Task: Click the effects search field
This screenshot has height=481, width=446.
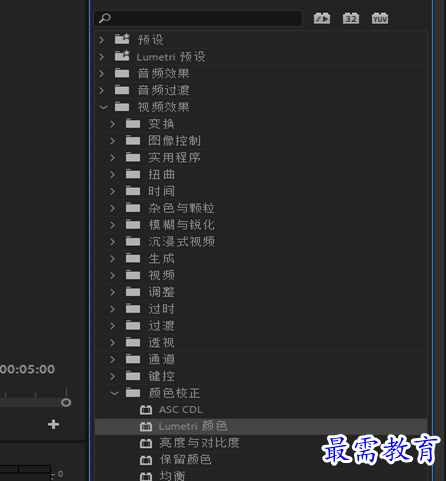Action: pos(198,18)
